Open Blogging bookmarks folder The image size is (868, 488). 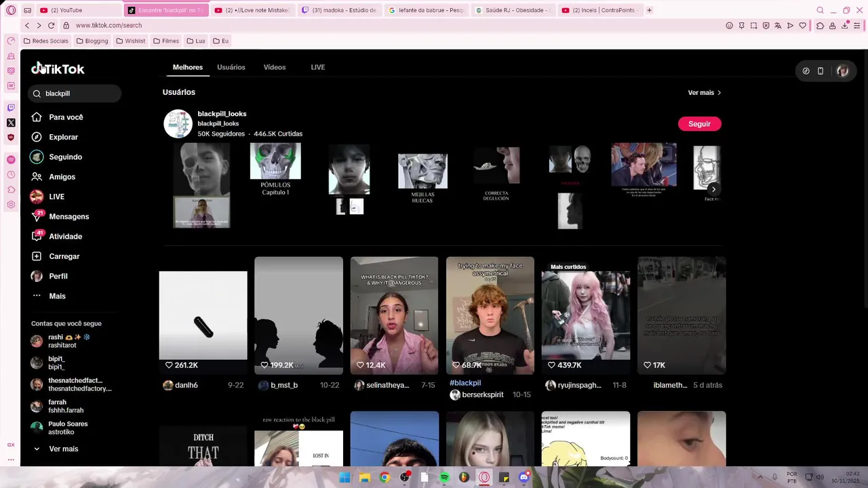click(92, 41)
